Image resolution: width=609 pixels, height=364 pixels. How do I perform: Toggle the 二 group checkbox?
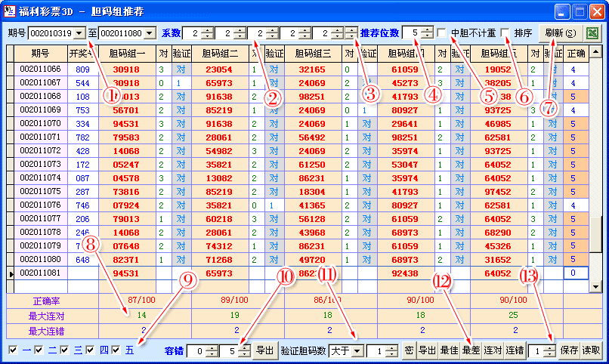point(39,350)
